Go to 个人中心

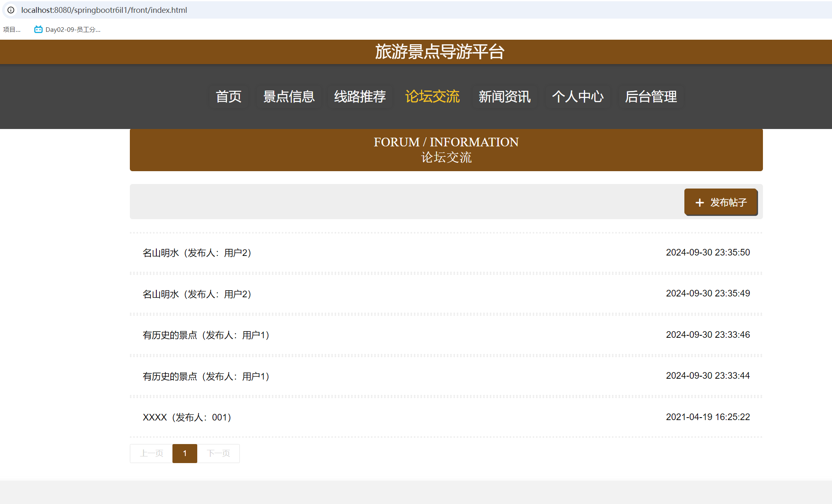coord(578,97)
